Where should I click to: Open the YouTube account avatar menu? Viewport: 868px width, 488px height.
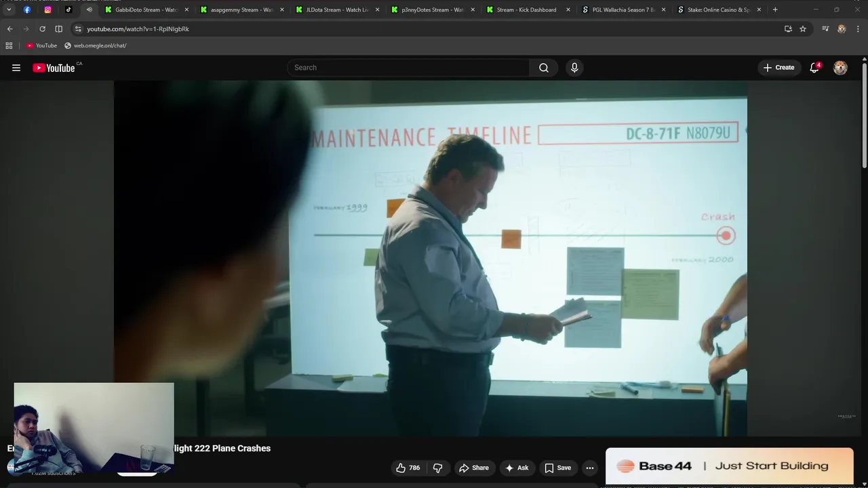point(840,68)
